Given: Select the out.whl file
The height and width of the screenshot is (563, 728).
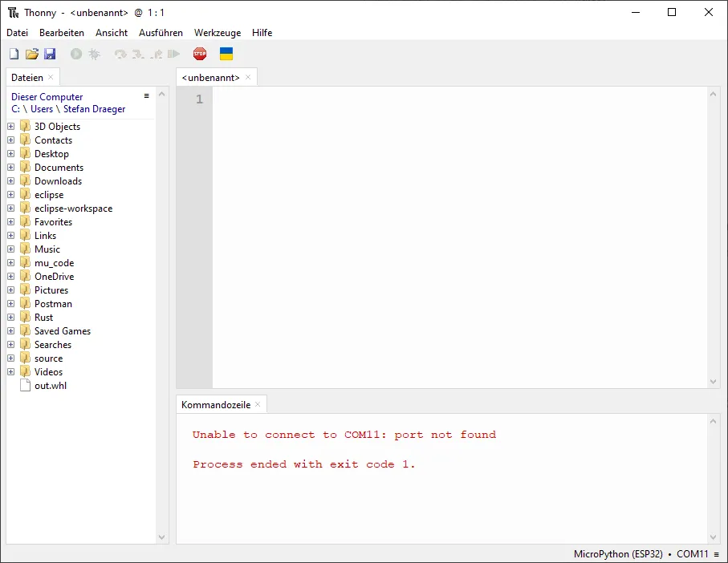Looking at the screenshot, I should 51,386.
